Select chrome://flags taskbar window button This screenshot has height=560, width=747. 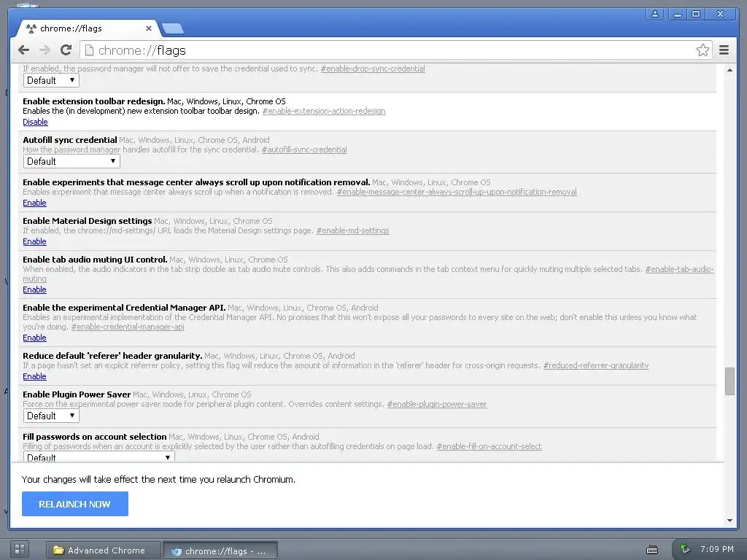pos(220,551)
